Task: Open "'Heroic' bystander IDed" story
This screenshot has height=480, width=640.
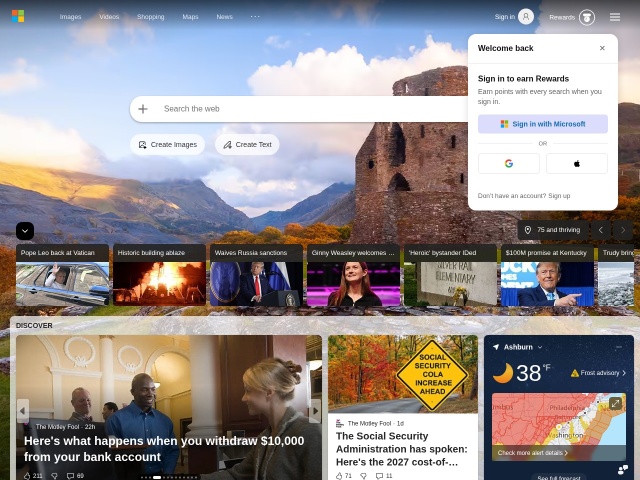Action: point(450,275)
